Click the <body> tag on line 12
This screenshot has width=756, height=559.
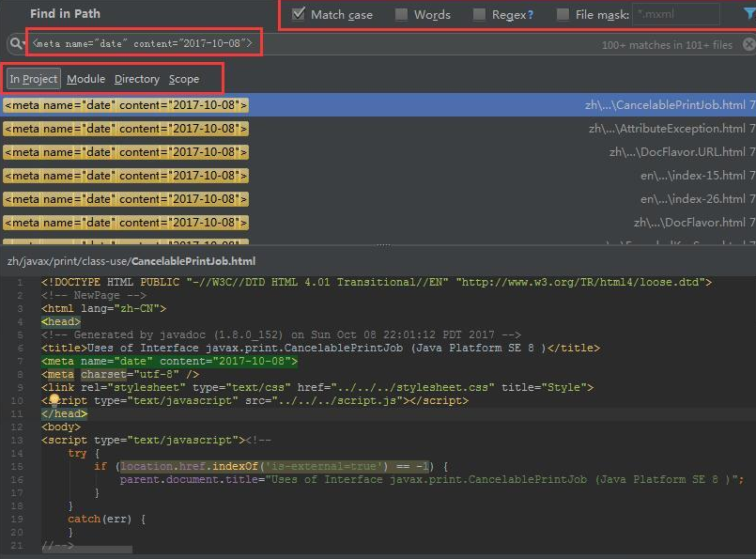61,427
